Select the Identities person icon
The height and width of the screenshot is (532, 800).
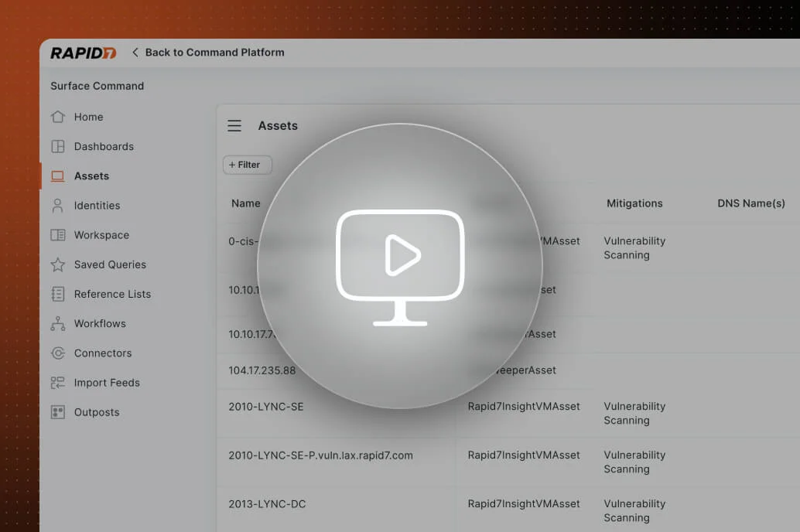pos(57,206)
